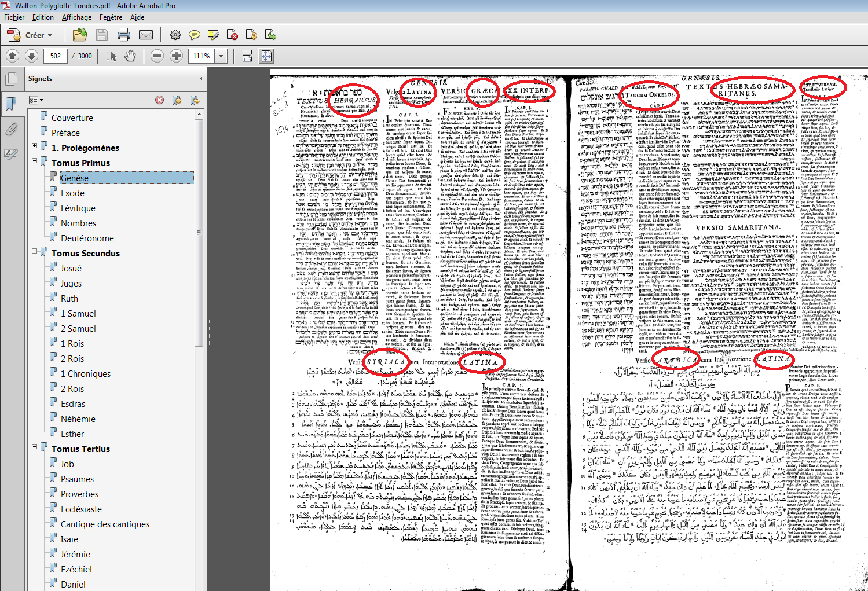Collapse the Tomus Secundus bookmark group
The height and width of the screenshot is (591, 868).
pyautogui.click(x=34, y=251)
